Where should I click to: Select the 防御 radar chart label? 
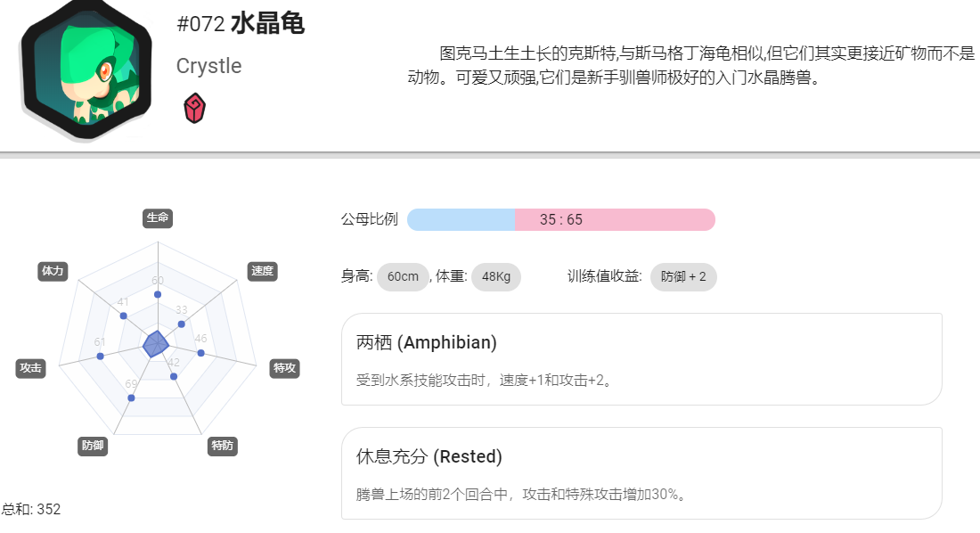coord(93,446)
